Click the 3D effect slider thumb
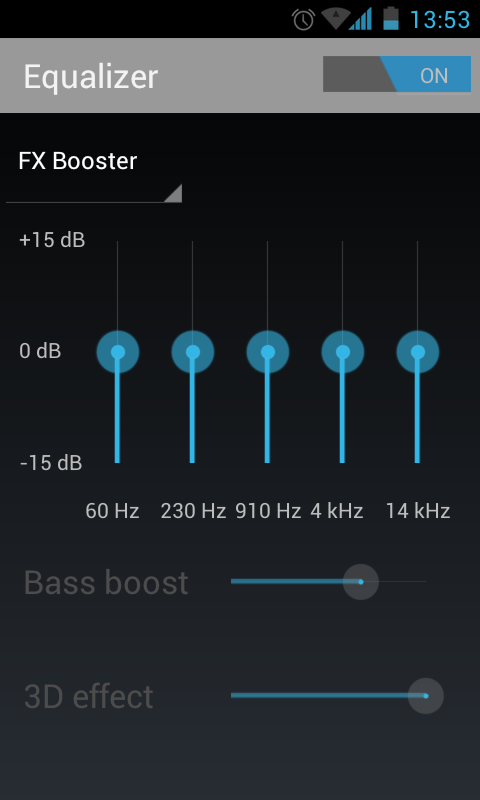This screenshot has width=480, height=800. tap(426, 695)
